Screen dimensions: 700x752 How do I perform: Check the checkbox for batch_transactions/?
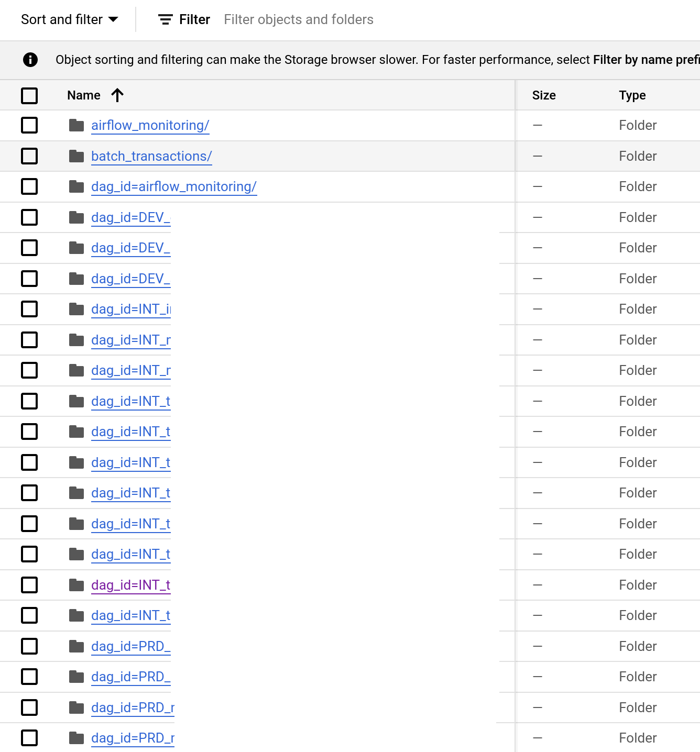point(29,156)
